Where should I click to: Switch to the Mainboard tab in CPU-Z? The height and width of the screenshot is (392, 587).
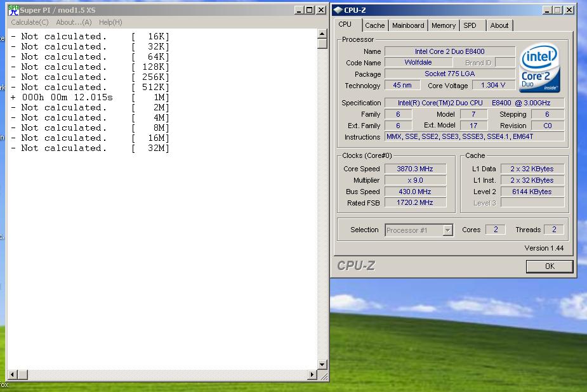point(408,25)
